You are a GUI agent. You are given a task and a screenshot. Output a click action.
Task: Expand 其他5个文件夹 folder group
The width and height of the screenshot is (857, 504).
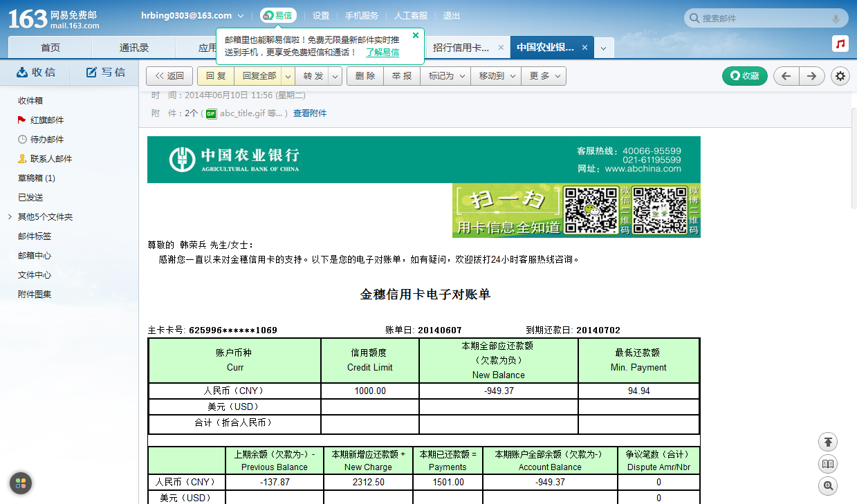pos(10,217)
